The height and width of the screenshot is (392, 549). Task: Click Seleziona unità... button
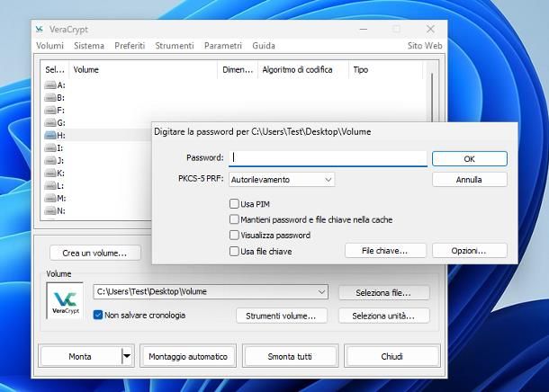(x=383, y=316)
